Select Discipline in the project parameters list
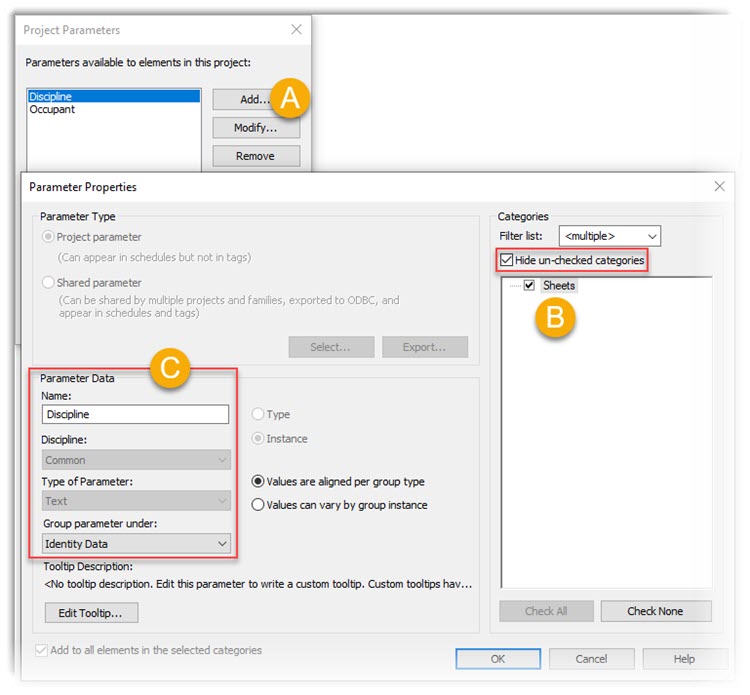The width and height of the screenshot is (750, 695). click(114, 96)
